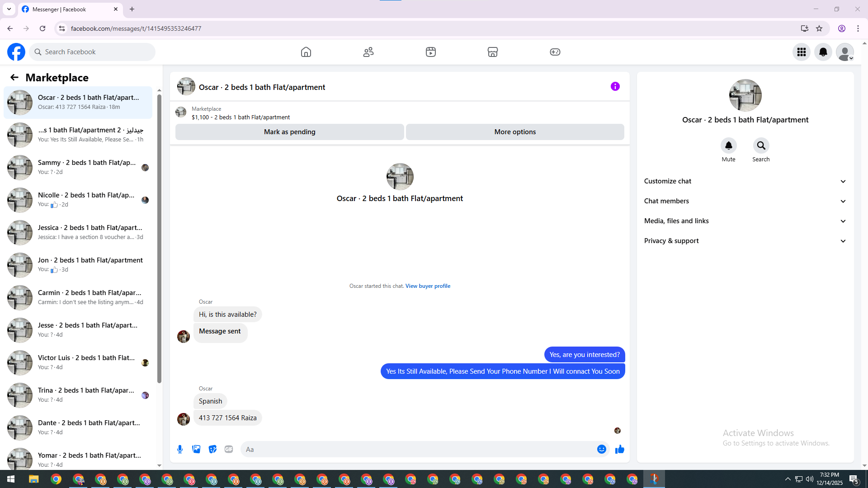This screenshot has height=488, width=868.
Task: Open the GIF picker
Action: 229,449
